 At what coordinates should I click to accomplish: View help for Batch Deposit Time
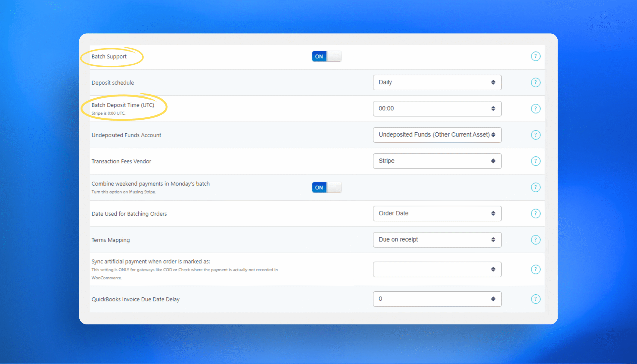[535, 108]
